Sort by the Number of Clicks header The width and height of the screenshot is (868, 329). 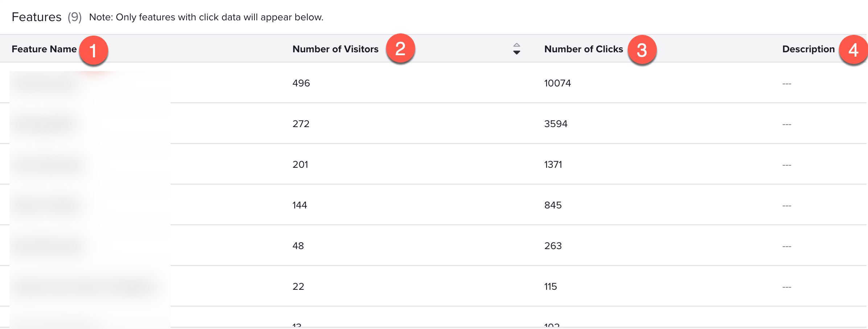[584, 49]
